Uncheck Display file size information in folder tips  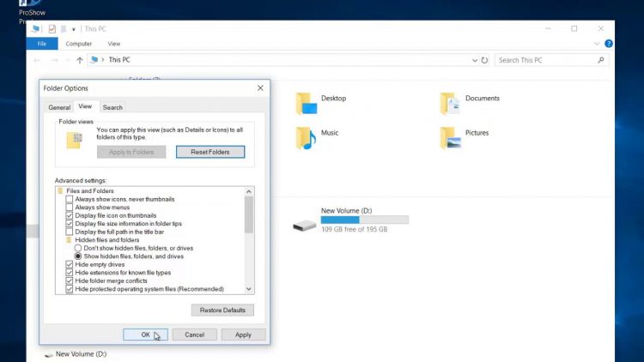[x=70, y=224]
